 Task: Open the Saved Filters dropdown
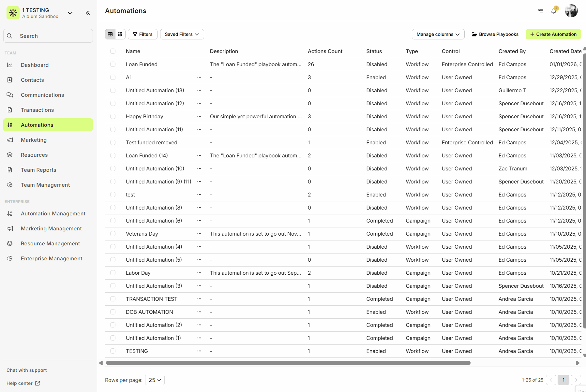pyautogui.click(x=182, y=34)
